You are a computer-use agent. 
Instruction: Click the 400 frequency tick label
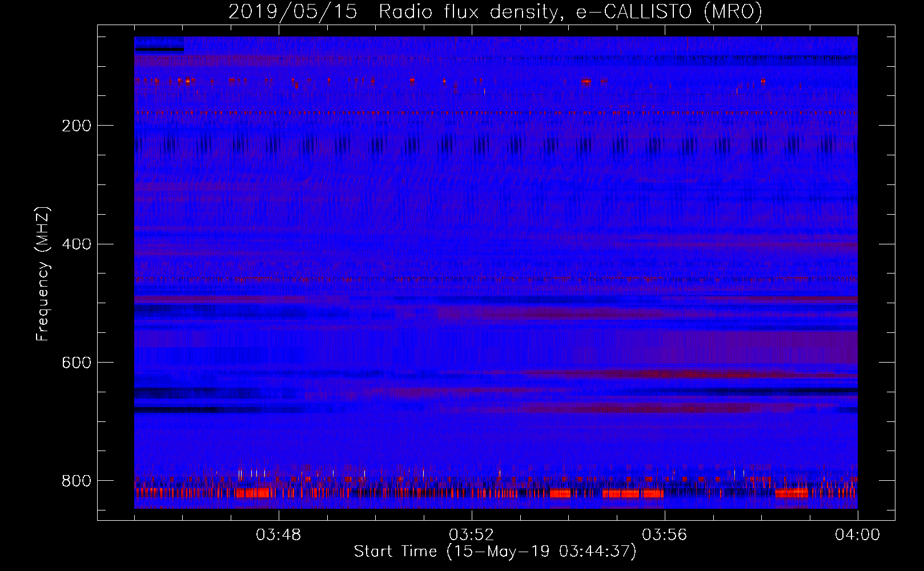[x=77, y=244]
